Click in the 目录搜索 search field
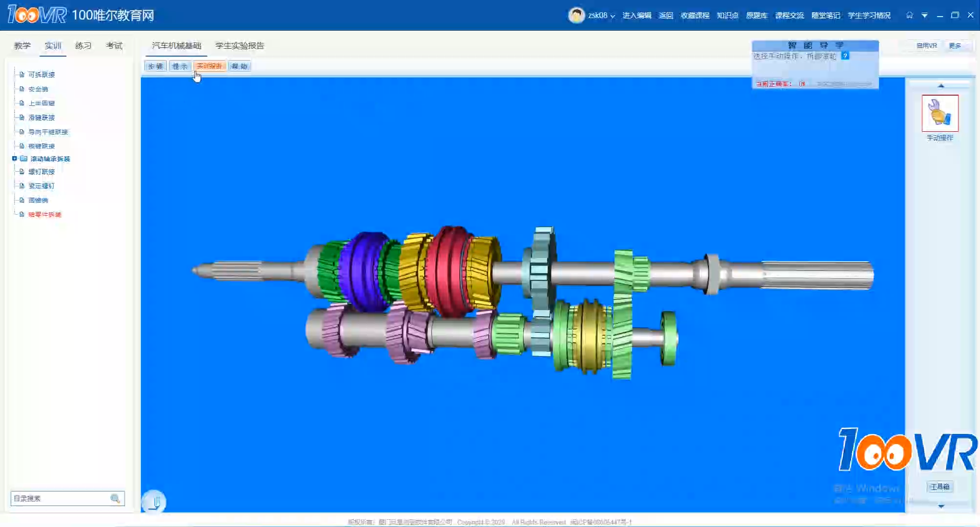The width and height of the screenshot is (980, 527). (x=59, y=498)
